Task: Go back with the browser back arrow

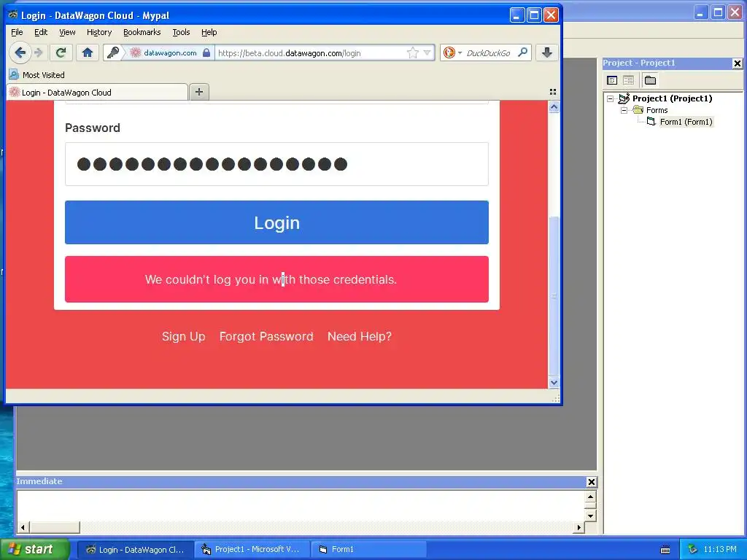Action: coord(20,52)
